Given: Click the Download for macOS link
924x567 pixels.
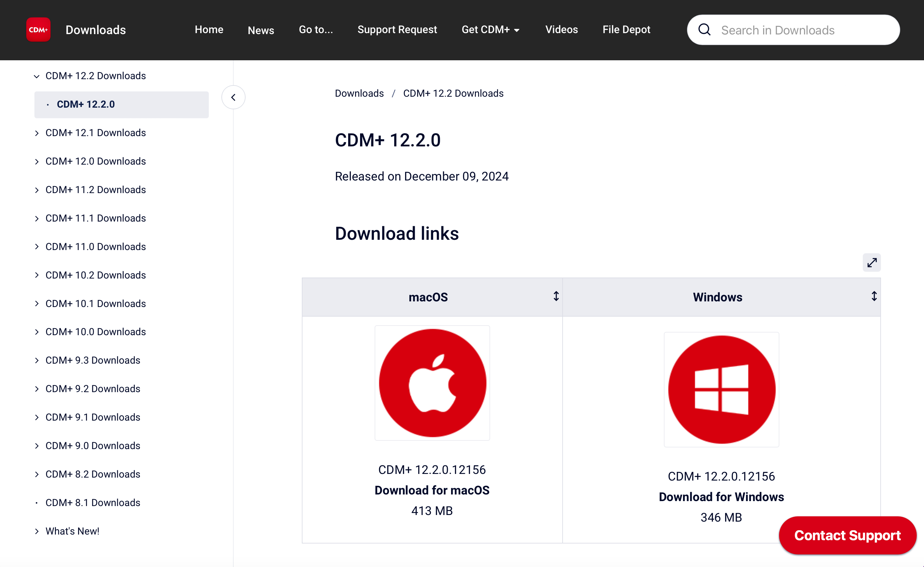Looking at the screenshot, I should (432, 490).
